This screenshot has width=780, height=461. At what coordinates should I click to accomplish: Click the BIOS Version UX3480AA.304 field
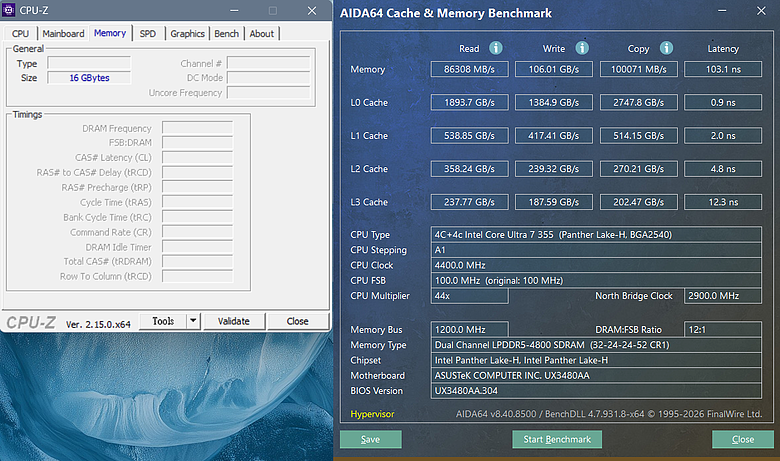(x=596, y=391)
